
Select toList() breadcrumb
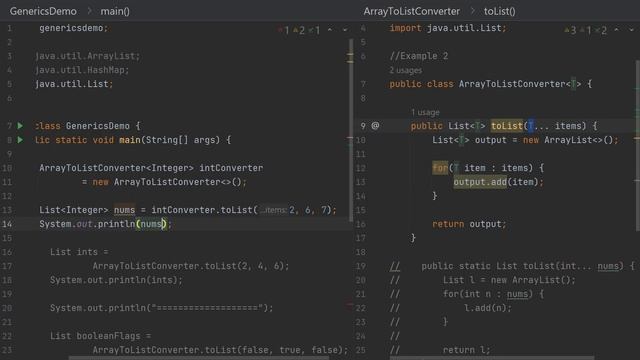click(500, 11)
